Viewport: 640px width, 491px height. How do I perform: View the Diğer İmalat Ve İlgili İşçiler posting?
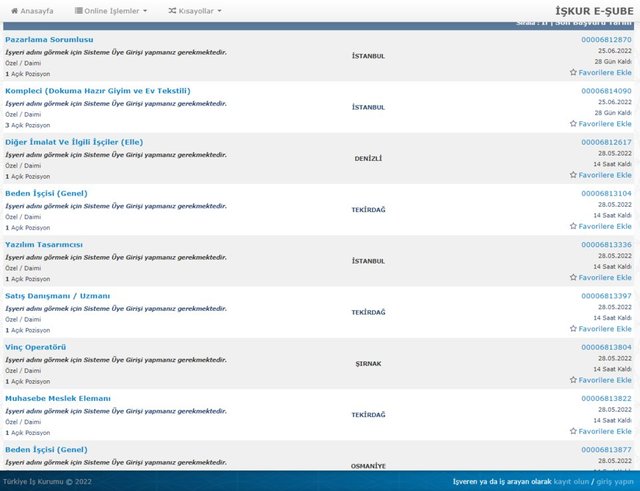pos(74,142)
